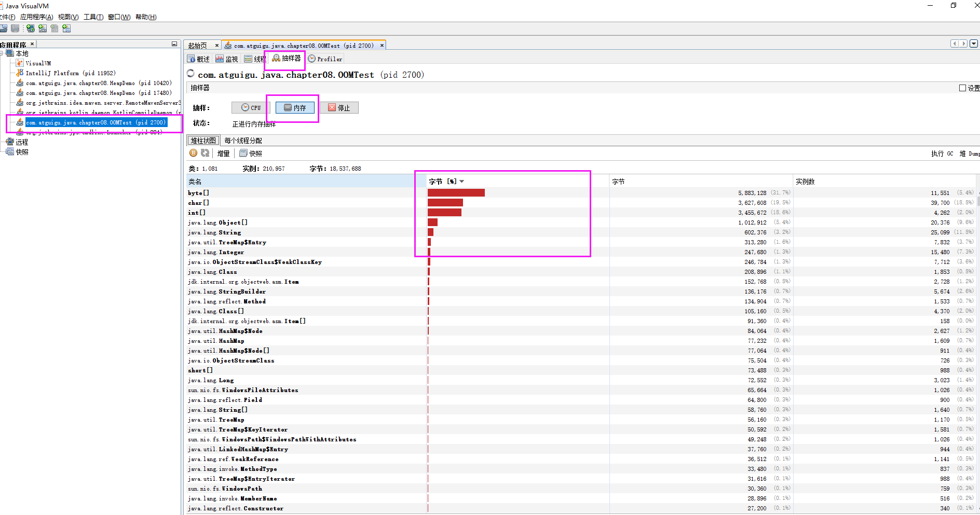Toggle the 堆柱状图 heap histogram view
Image resolution: width=980 pixels, height=515 pixels.
tap(203, 141)
